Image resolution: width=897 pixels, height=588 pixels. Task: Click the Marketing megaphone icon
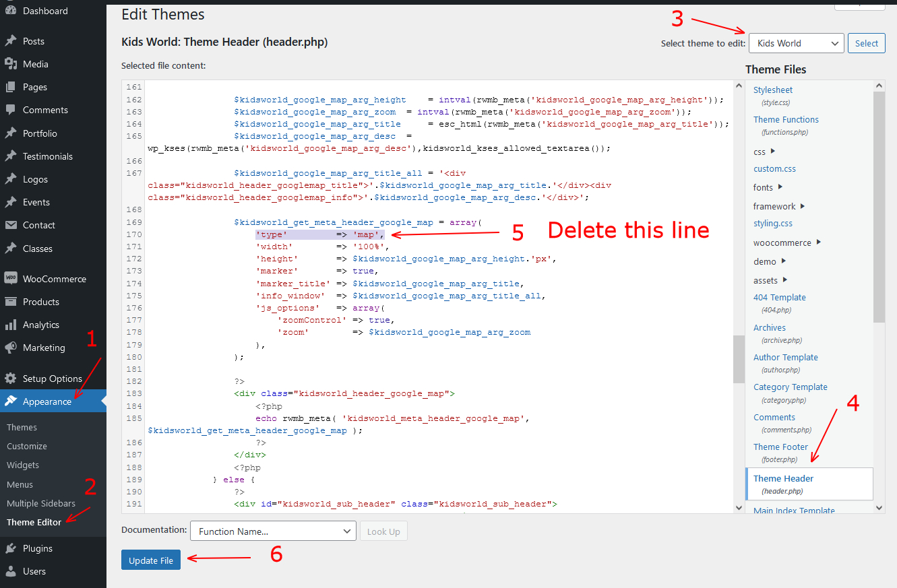(x=11, y=348)
